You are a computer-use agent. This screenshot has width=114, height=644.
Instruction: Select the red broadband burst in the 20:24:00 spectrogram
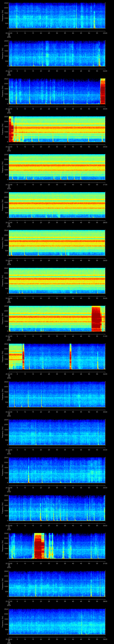click(103, 91)
